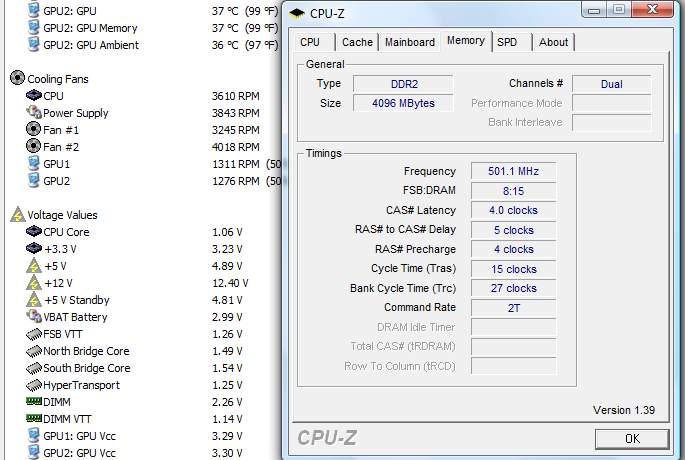Viewport: 685px width, 460px height.
Task: Open the About tab in CPU-Z
Action: click(553, 42)
